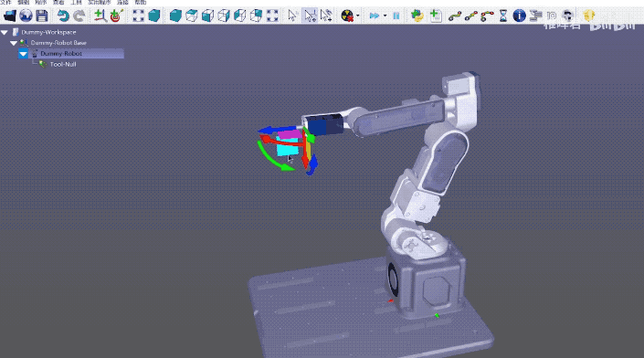Open the fast simulation speed dropdown arrow

385,16
